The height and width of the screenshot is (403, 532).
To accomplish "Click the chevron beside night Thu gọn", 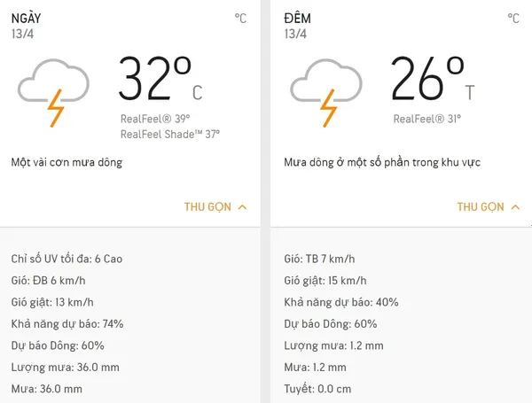I will [x=516, y=207].
